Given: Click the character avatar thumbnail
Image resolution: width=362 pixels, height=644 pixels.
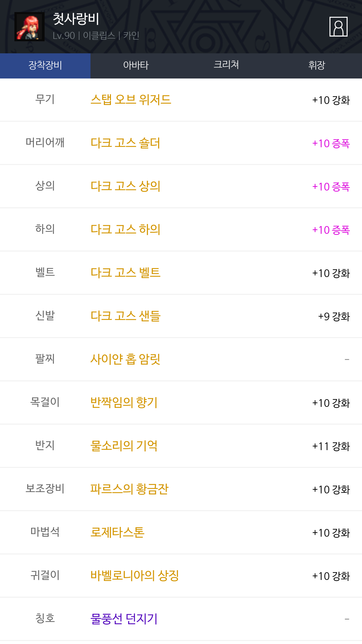Looking at the screenshot, I should click(29, 27).
